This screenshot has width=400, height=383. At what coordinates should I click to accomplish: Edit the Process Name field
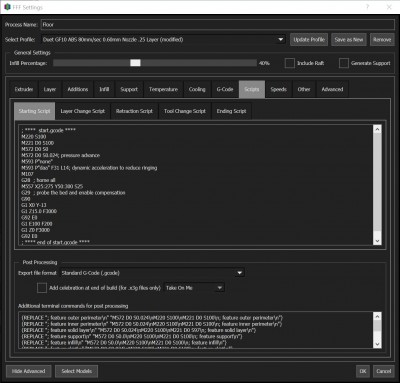click(x=218, y=25)
